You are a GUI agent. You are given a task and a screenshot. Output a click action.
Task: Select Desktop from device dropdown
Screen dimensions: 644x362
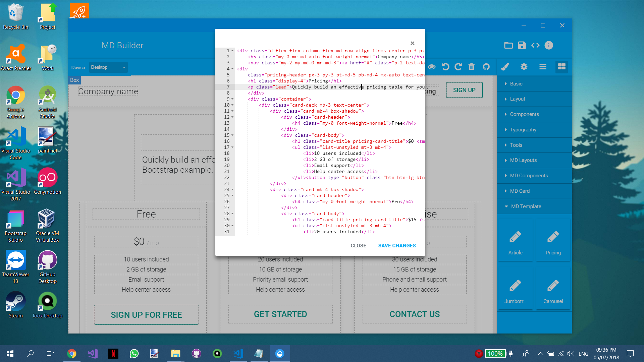click(107, 67)
